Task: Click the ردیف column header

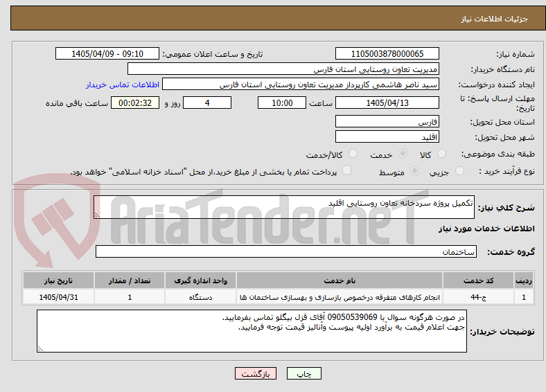Action: coord(524,280)
